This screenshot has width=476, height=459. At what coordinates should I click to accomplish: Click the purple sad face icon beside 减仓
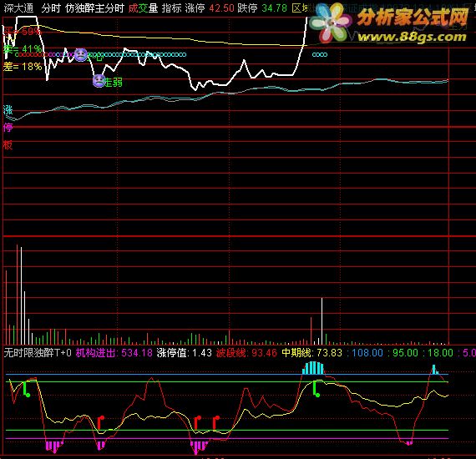(80, 54)
